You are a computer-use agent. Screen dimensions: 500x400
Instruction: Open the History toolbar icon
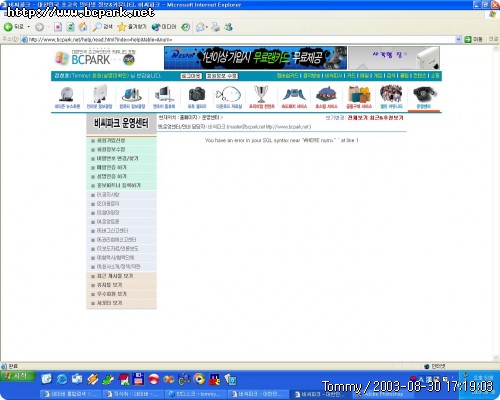click(186, 27)
